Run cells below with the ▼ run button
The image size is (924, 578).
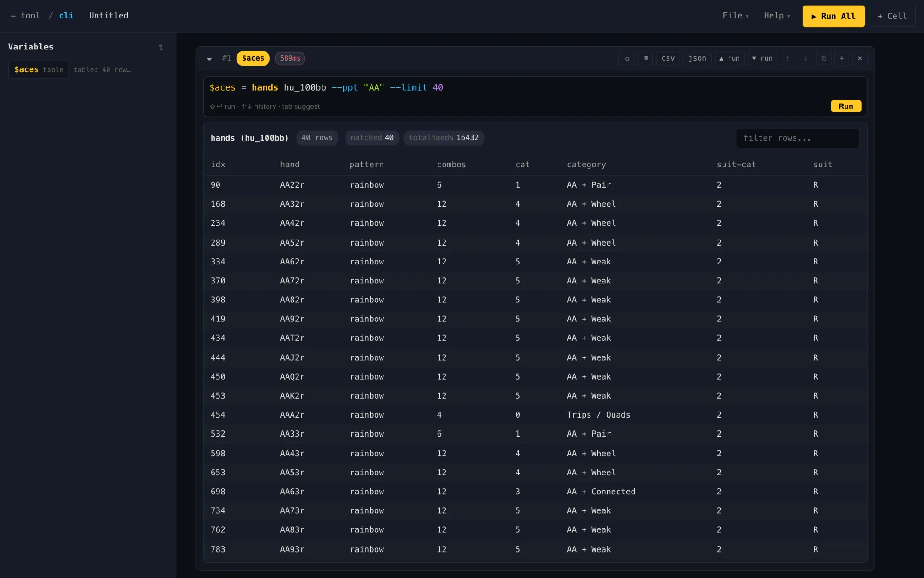(762, 58)
